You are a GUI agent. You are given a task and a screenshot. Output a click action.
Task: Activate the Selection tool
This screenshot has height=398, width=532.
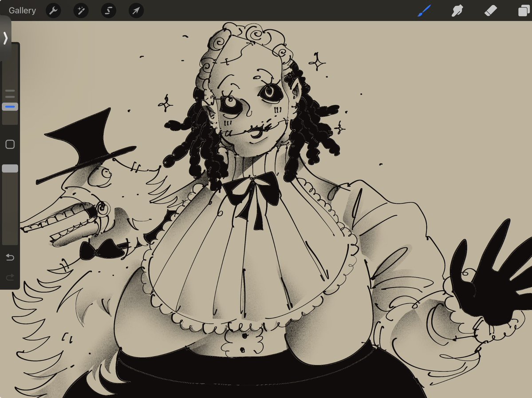coord(109,11)
